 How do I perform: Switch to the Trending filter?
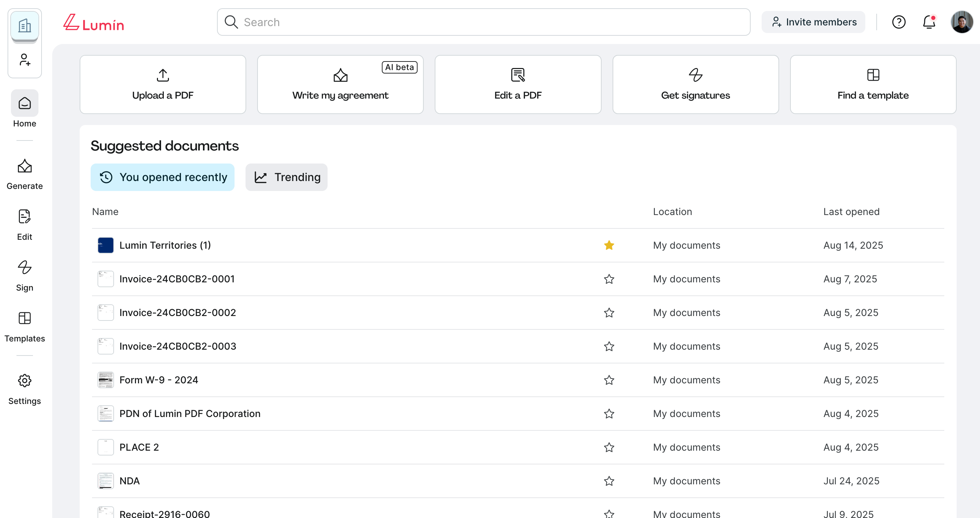tap(286, 177)
